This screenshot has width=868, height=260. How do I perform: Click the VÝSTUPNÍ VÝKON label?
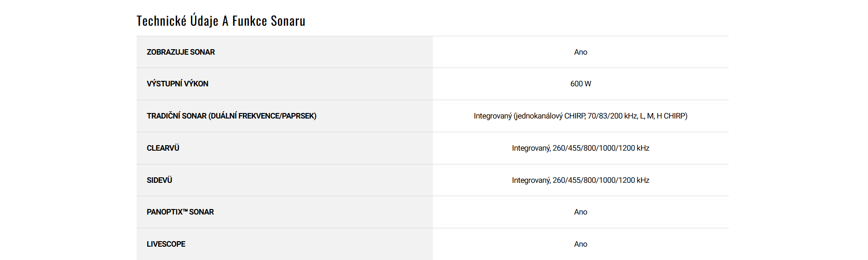tap(178, 84)
